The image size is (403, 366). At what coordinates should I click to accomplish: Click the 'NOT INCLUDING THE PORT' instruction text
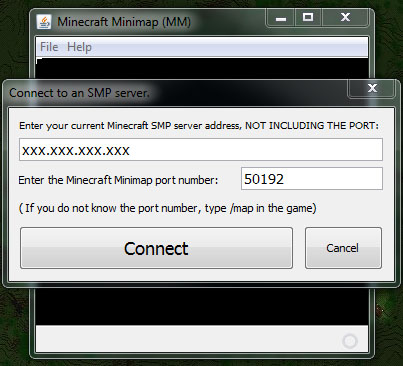point(312,126)
